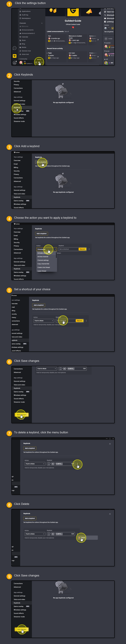The width and height of the screenshot is (126, 644).
Task: Open the X @teamguilded social link
Action: click(109, 15)
